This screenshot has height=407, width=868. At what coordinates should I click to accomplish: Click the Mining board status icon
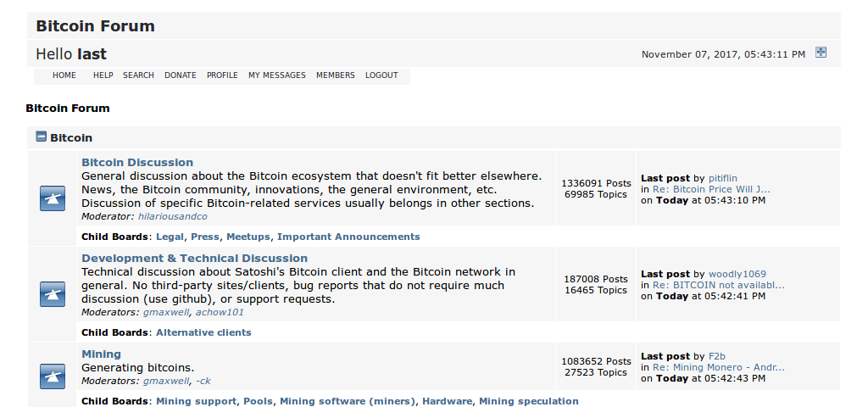53,376
